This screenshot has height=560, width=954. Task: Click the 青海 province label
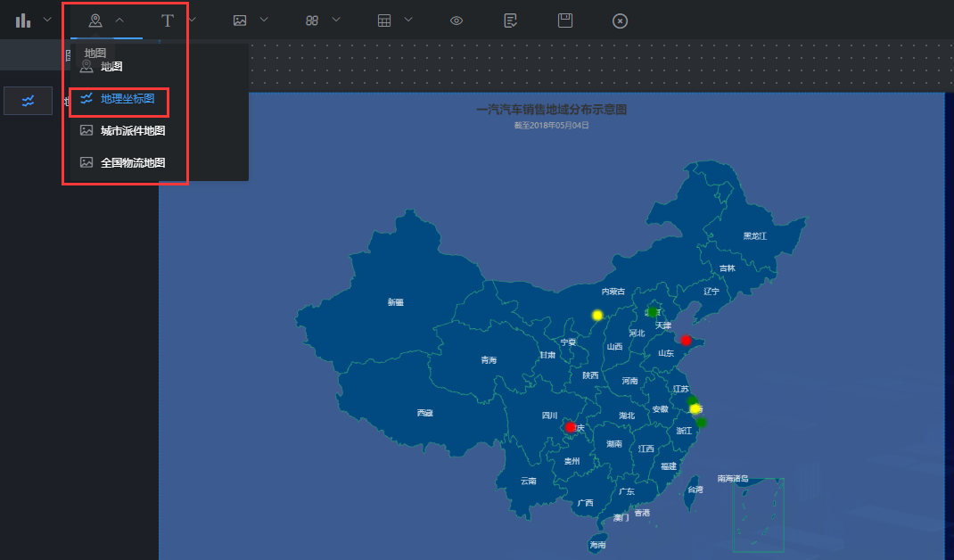[x=489, y=360]
